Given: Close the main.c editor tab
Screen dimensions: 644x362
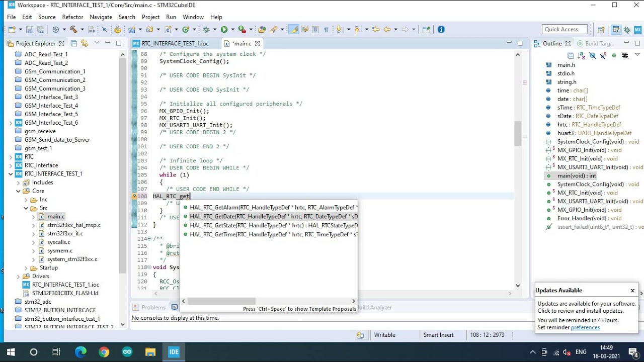Looking at the screenshot, I should click(258, 43).
